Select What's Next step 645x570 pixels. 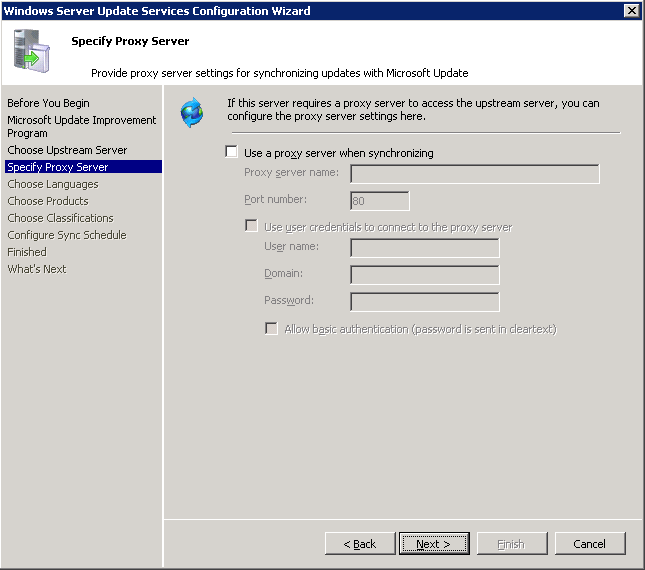point(37,269)
